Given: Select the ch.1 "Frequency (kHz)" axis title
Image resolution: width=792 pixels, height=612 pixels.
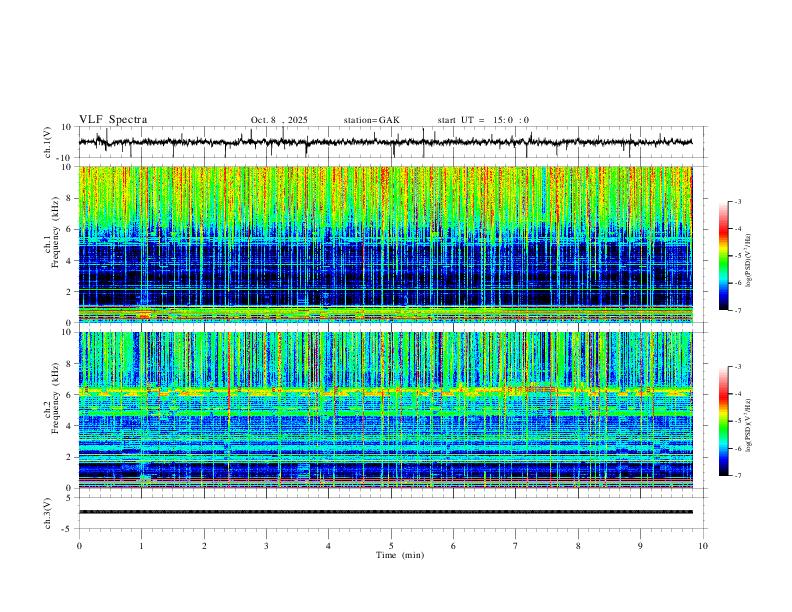Looking at the screenshot, I should pos(55,233).
